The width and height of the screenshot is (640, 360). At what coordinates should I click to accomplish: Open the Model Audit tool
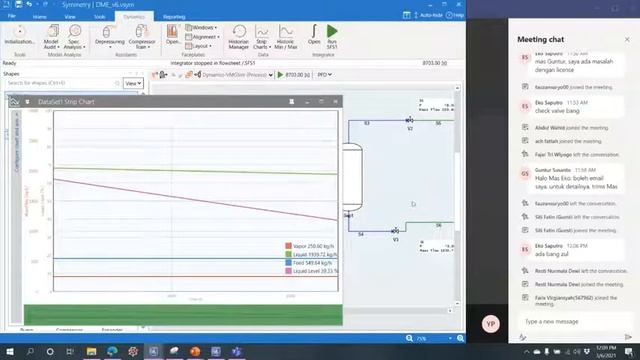[52, 37]
